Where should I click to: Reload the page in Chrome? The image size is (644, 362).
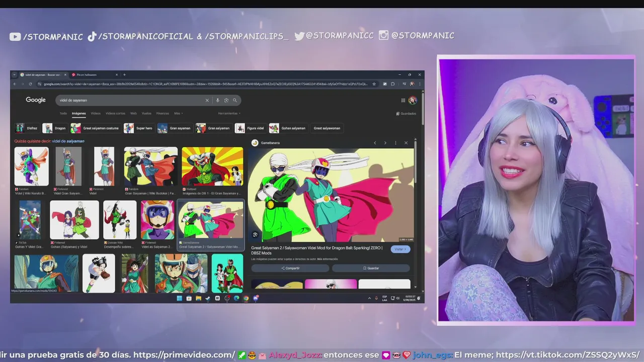(30, 84)
